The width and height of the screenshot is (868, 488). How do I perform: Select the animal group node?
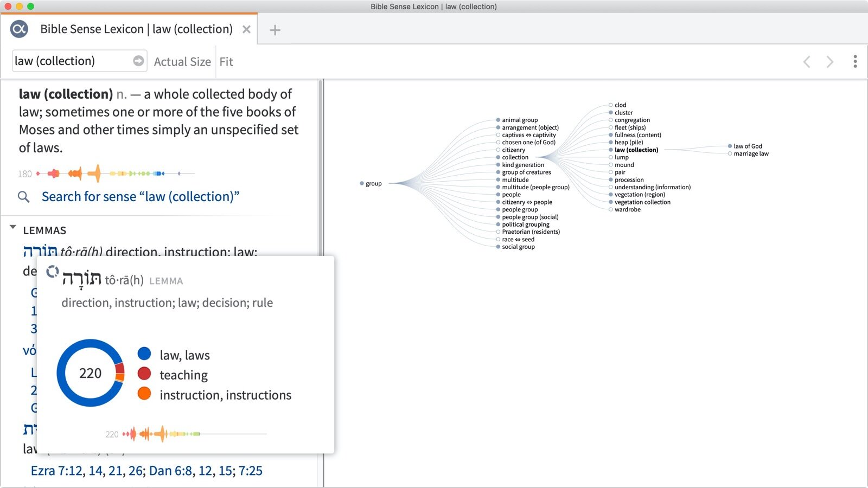(517, 120)
